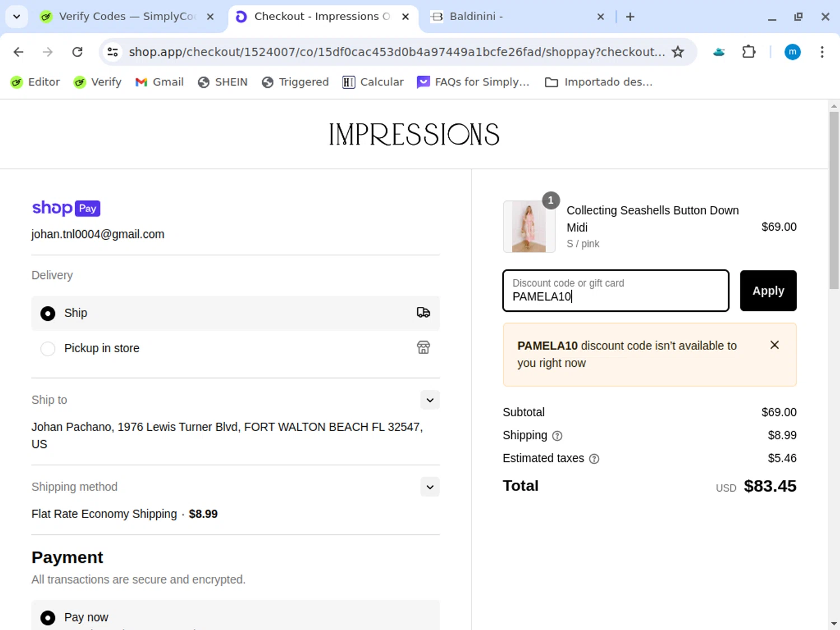Image resolution: width=840 pixels, height=630 pixels.
Task: Click the delivery truck icon
Action: pyautogui.click(x=423, y=312)
